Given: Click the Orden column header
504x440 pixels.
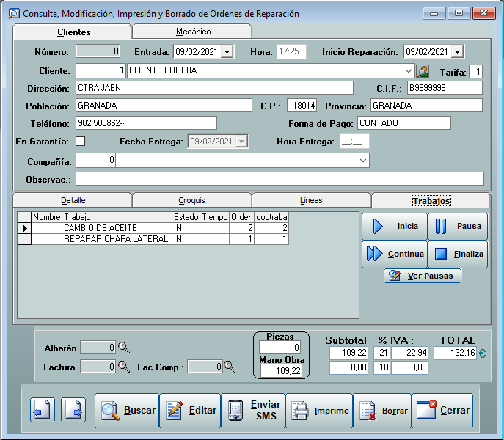Looking at the screenshot, I should click(241, 217).
